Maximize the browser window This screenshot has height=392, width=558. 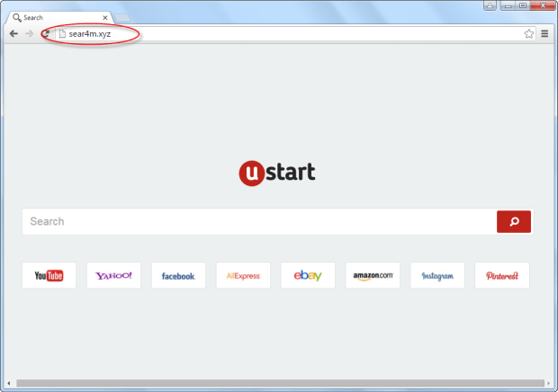click(522, 5)
